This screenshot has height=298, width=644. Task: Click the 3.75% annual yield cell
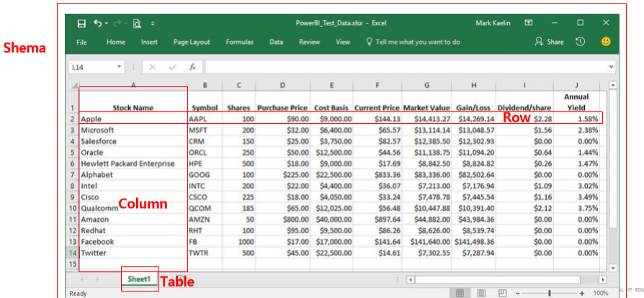pos(576,209)
